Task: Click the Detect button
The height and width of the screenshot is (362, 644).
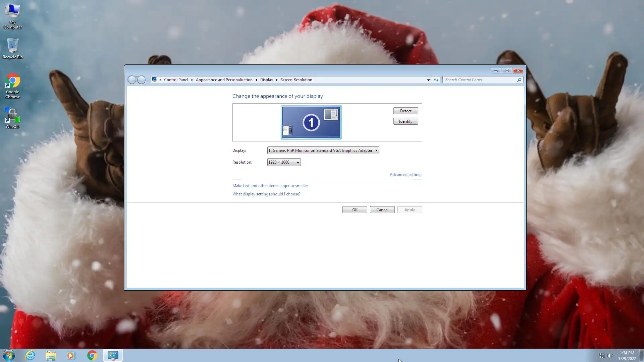Action: pos(406,111)
